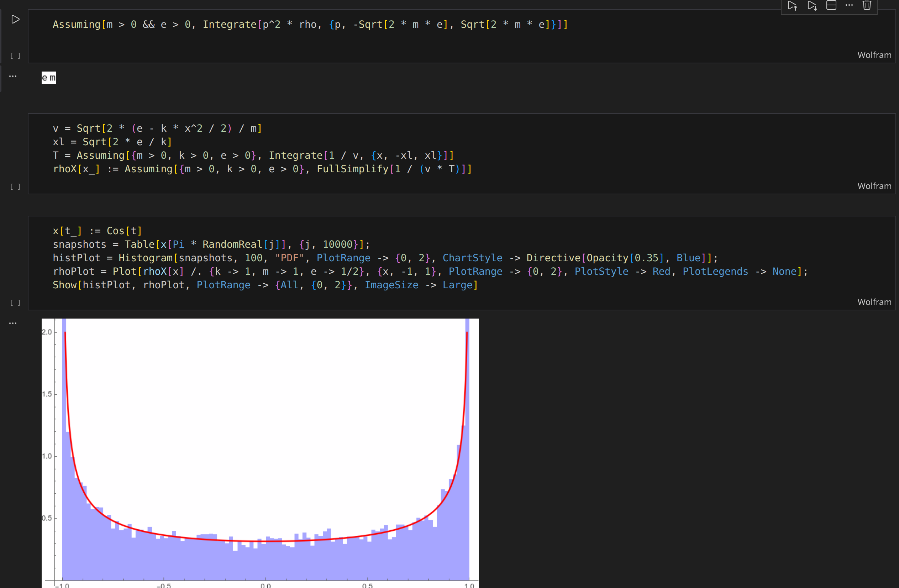Click execution count brackets of first cell
899x588 pixels.
[16, 56]
